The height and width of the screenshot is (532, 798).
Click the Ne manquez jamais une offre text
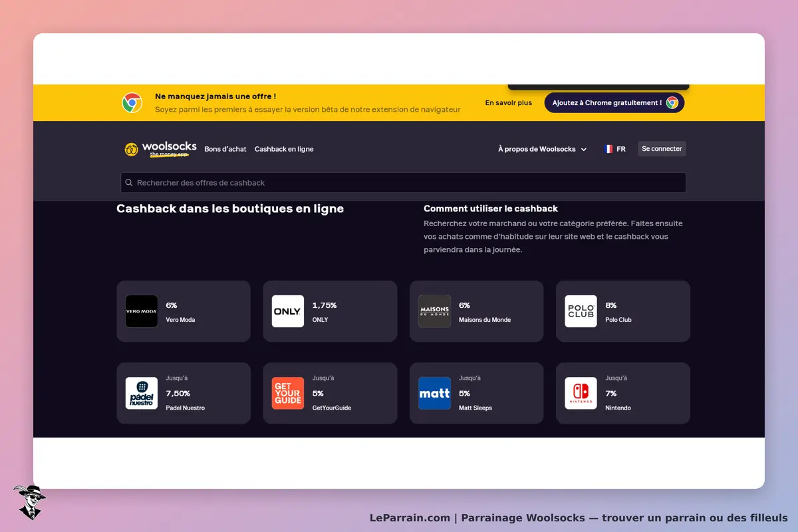(x=215, y=96)
